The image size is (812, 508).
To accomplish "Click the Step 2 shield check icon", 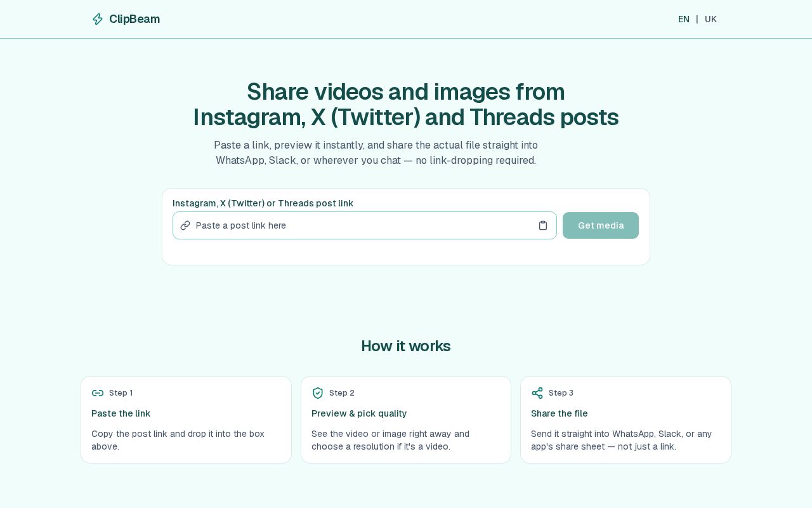I will tap(318, 393).
